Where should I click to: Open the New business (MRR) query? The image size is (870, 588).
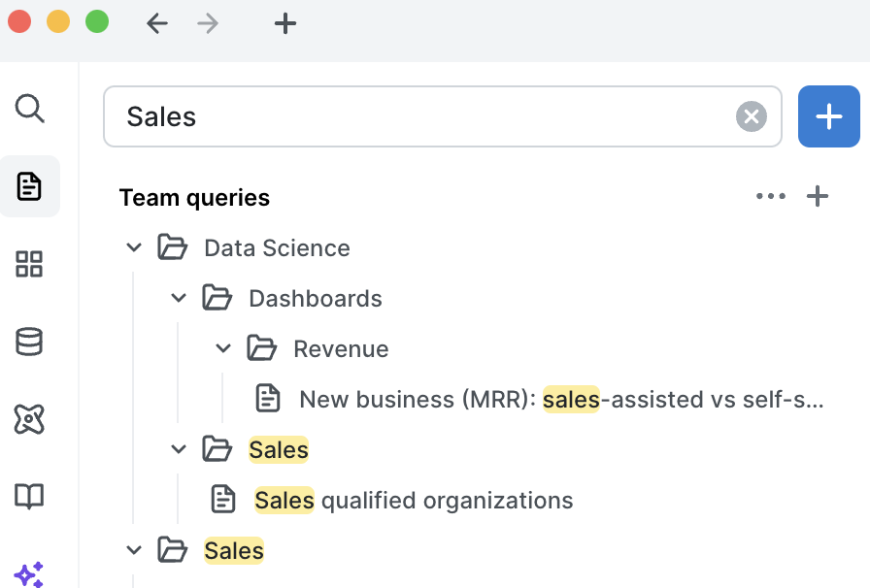(x=560, y=400)
